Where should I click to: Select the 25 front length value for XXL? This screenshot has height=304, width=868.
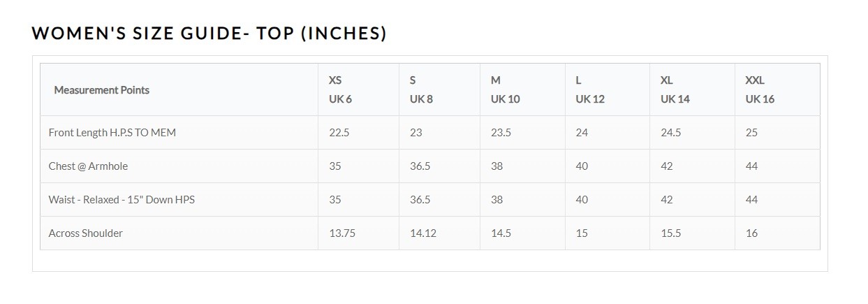click(751, 132)
